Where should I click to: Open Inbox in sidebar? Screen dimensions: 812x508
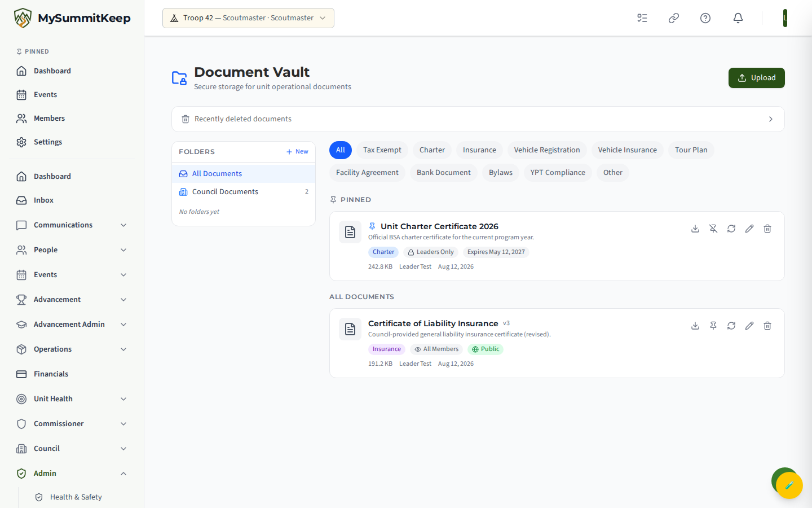[72, 200]
